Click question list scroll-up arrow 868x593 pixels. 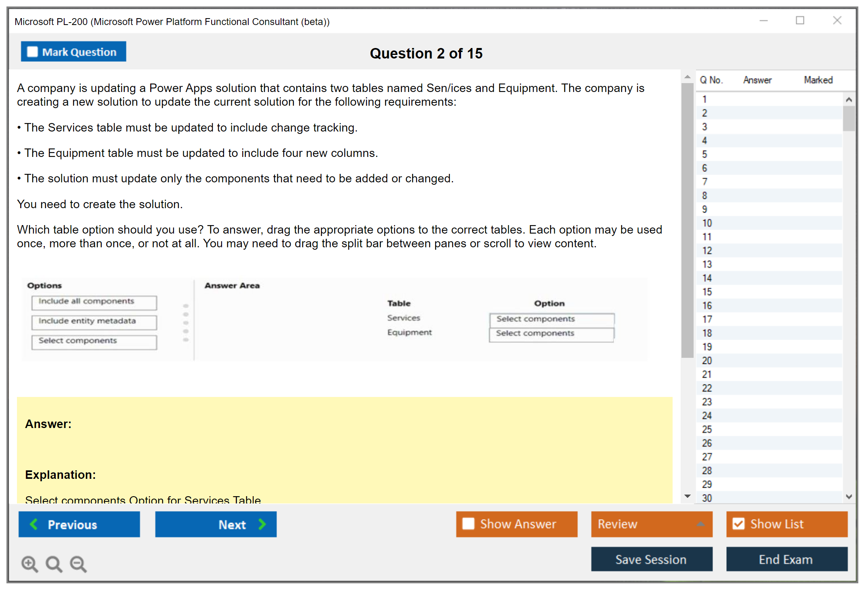(x=849, y=99)
